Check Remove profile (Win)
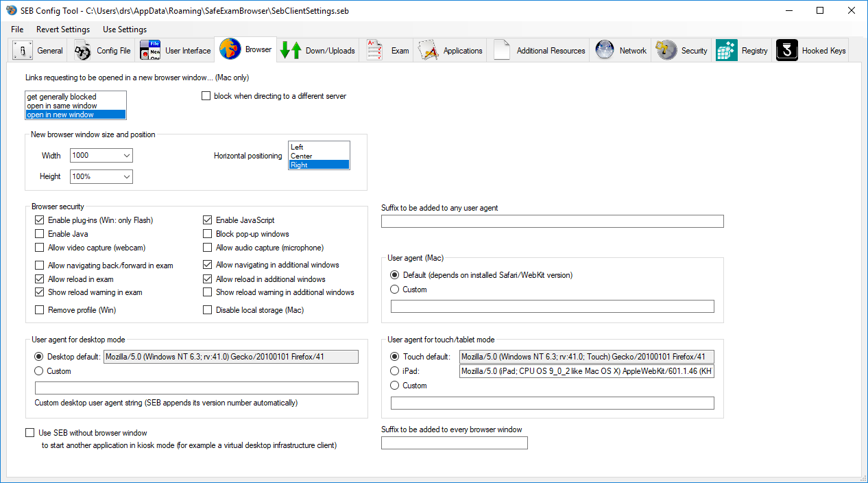 coord(39,310)
